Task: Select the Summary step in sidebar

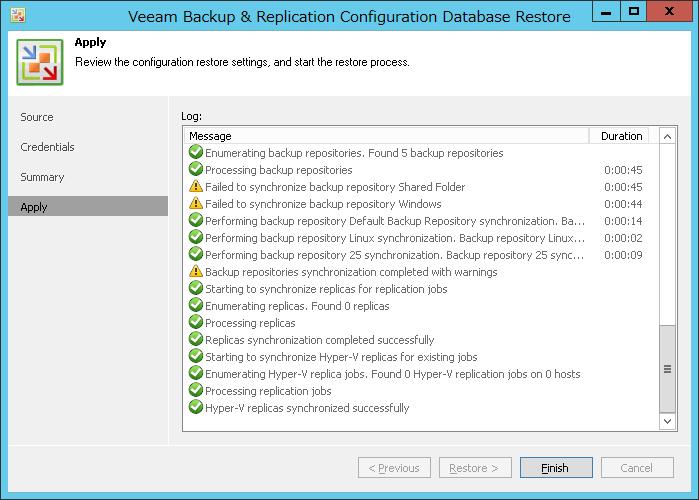Action: pyautogui.click(x=42, y=177)
